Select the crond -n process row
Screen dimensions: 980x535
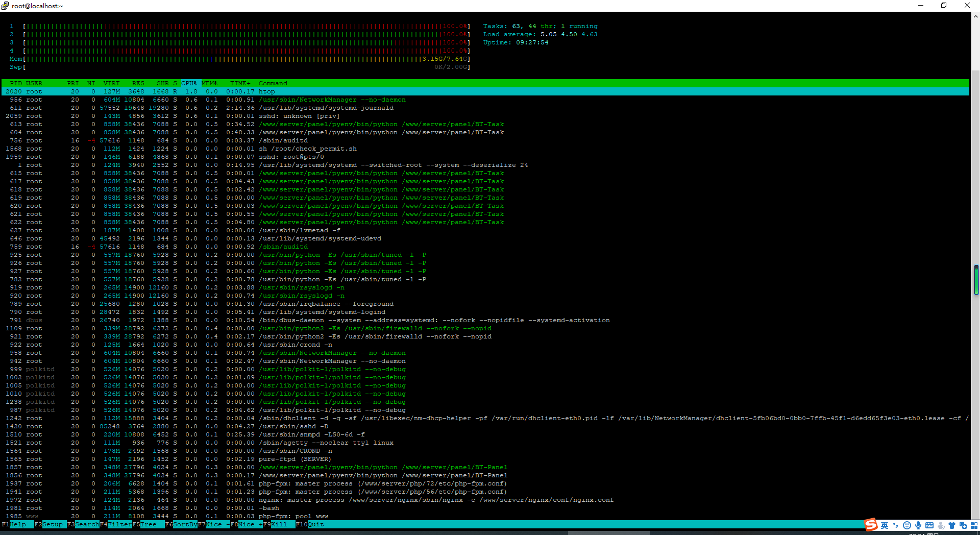point(485,345)
